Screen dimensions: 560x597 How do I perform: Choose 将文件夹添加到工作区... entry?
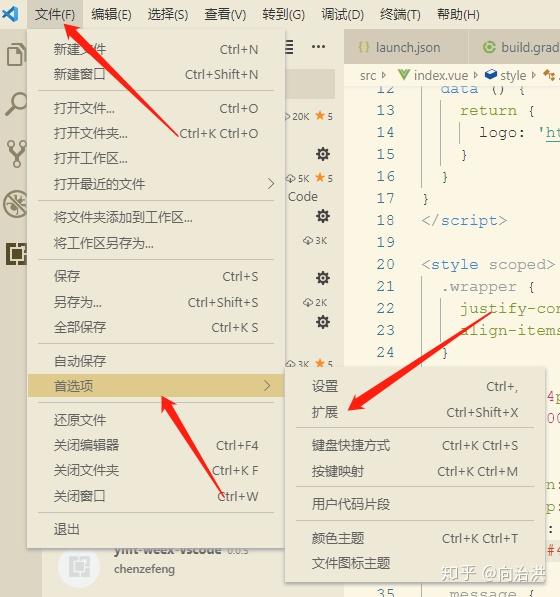156,217
